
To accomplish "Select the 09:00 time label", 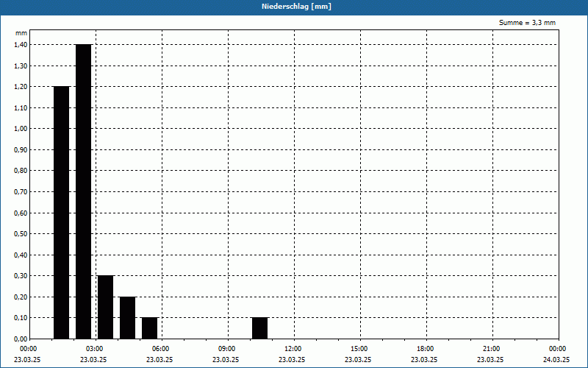I will pos(227,349).
